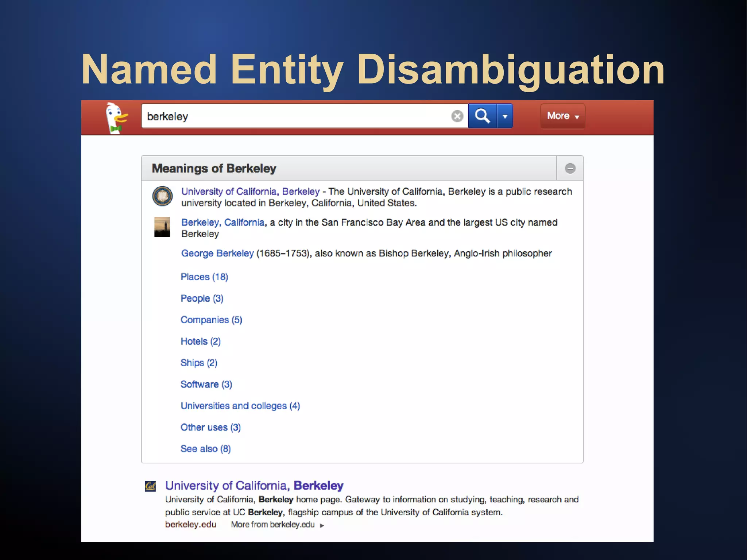Expand the See also (8) category

205,449
